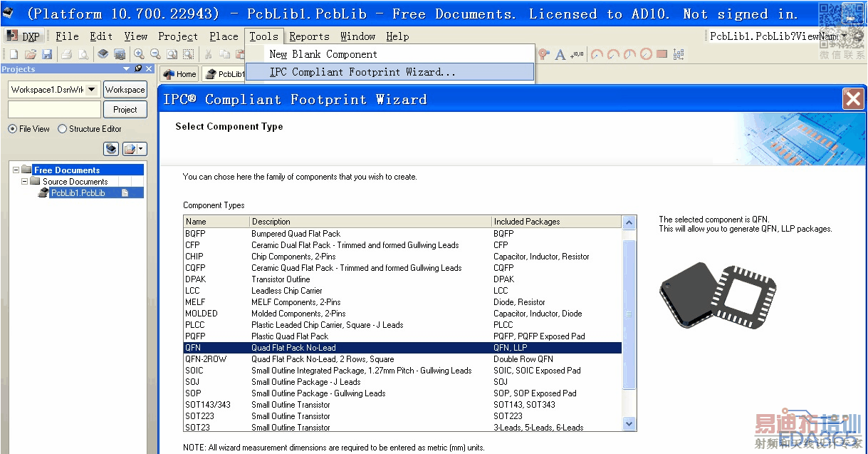Click the Open document folder icon
Screen dimensions: 868x454
pyautogui.click(x=31, y=54)
